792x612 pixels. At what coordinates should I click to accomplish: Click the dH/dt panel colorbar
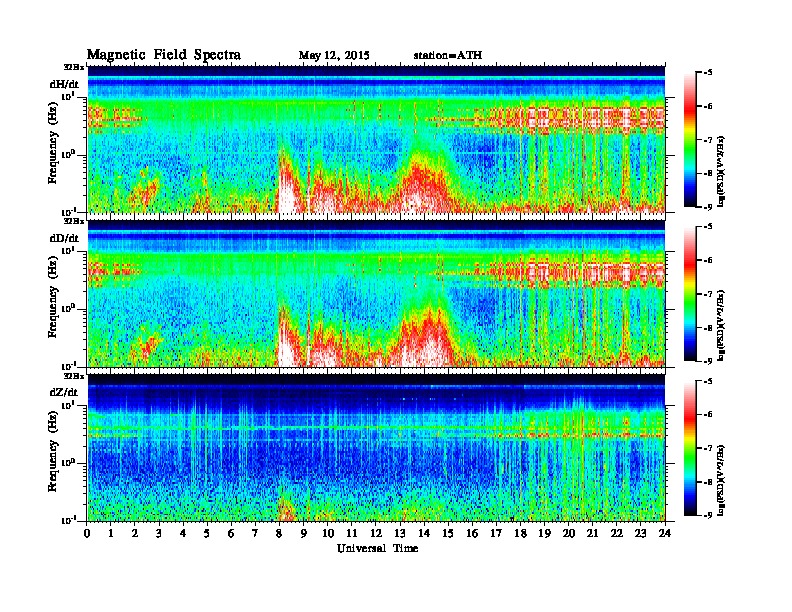pyautogui.click(x=690, y=140)
